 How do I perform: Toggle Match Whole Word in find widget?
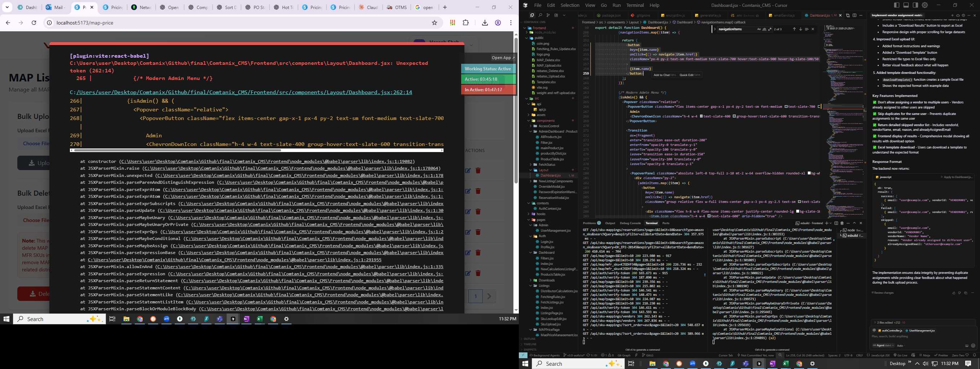click(765, 29)
